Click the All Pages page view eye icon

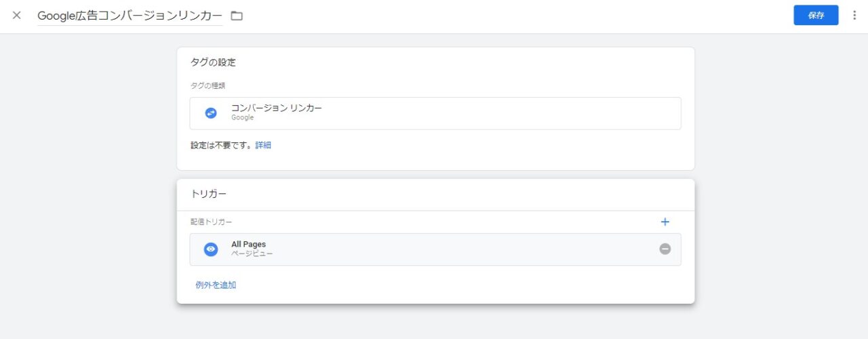tap(211, 250)
